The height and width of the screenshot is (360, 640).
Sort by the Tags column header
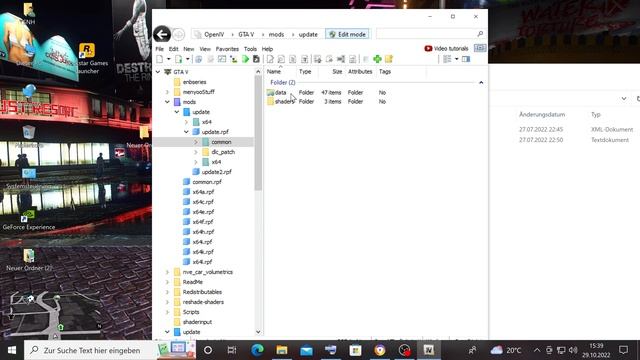point(385,71)
